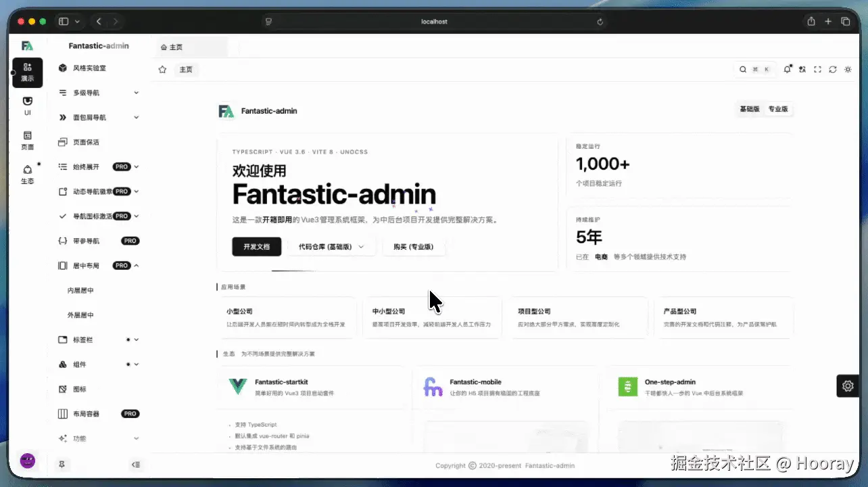Open the 页面 main navigation section
This screenshot has height=487, width=868.
[27, 140]
